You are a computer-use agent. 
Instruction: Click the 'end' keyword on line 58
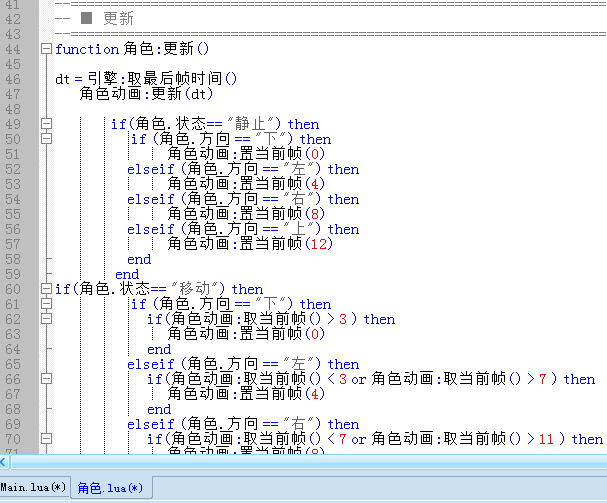pos(139,259)
